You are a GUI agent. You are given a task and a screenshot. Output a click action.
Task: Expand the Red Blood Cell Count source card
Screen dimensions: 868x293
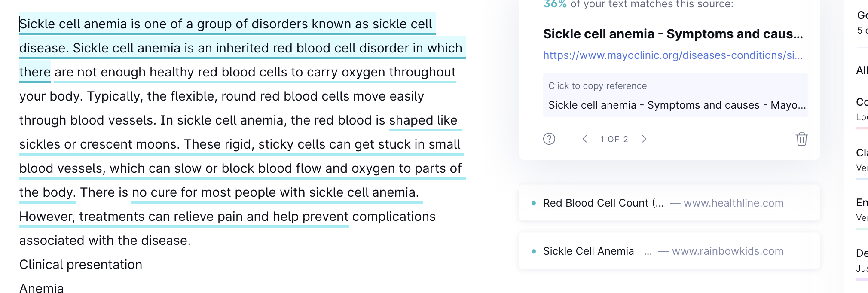click(x=669, y=203)
